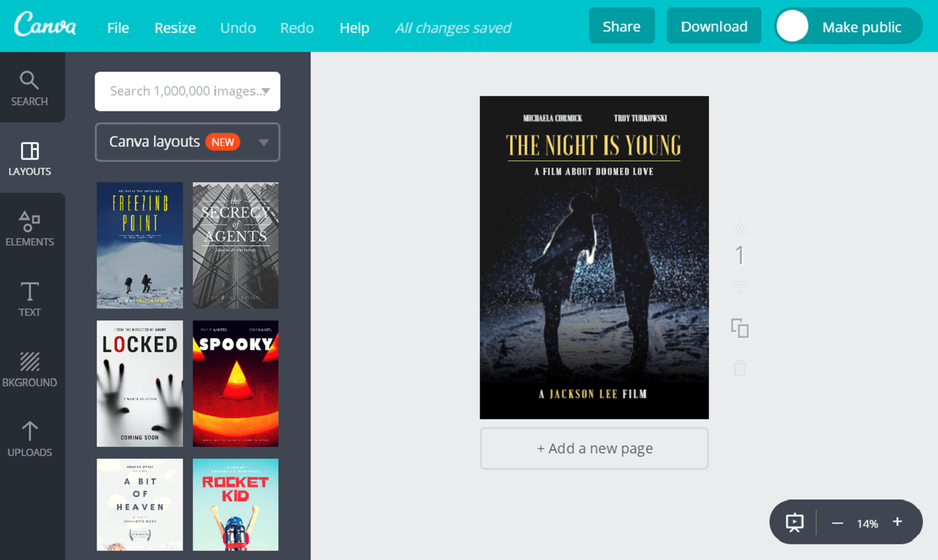Open the Search panel in the sidebar
The width and height of the screenshot is (938, 560).
click(x=30, y=88)
